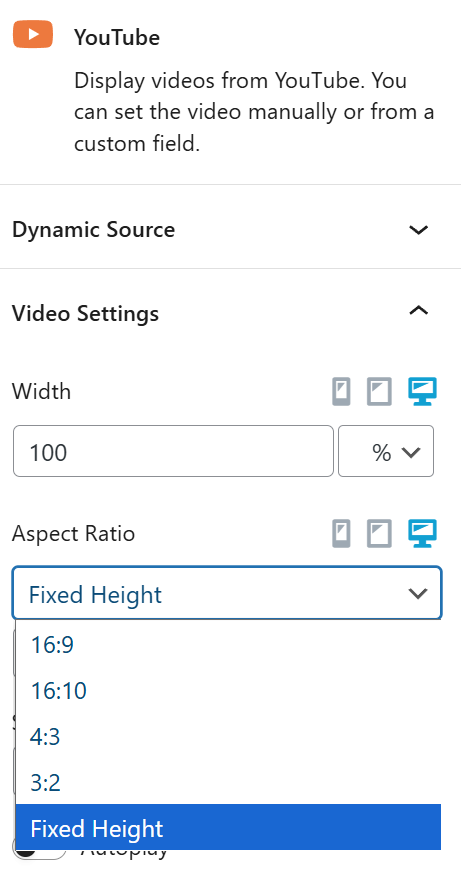Choose desktop view icon for Aspect Ratio
This screenshot has height=880, width=461.
pos(422,534)
